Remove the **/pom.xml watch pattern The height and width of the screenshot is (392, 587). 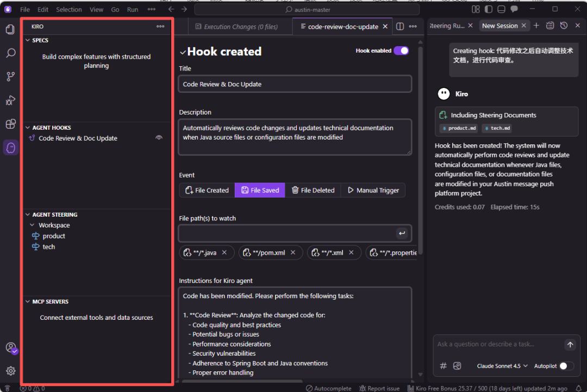pos(293,252)
